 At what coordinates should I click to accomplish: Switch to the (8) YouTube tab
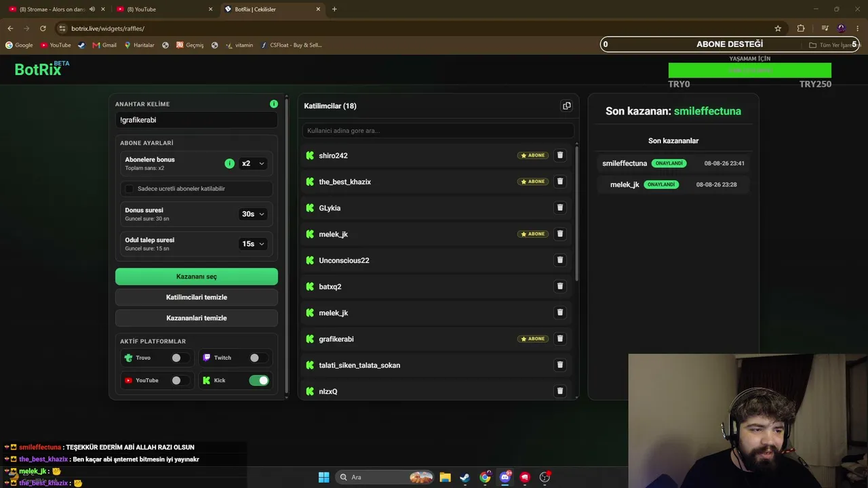[165, 9]
